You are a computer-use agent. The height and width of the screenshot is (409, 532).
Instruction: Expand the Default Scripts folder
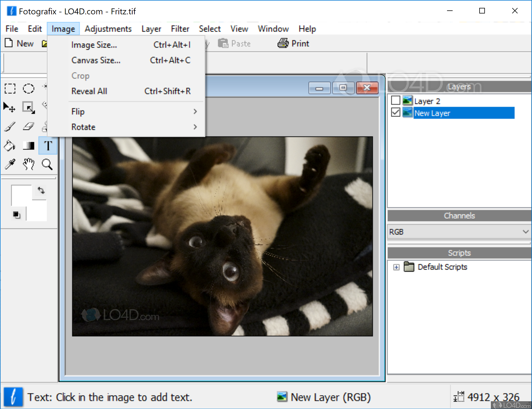[396, 267]
